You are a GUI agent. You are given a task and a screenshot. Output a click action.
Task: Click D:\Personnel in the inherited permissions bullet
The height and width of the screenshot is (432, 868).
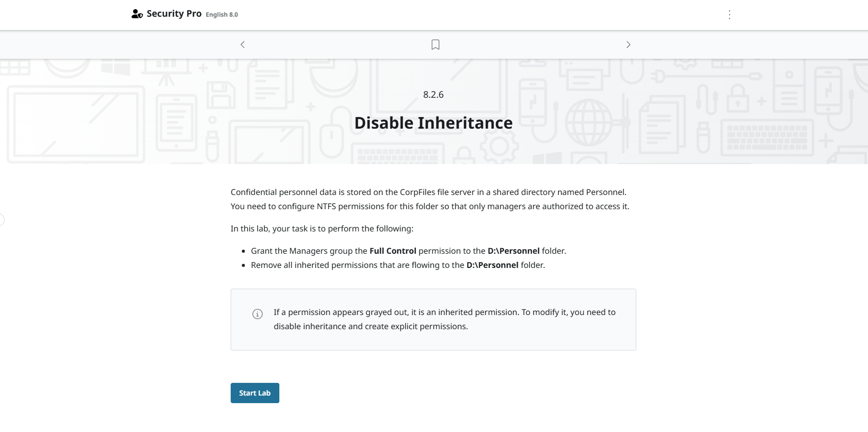click(492, 265)
